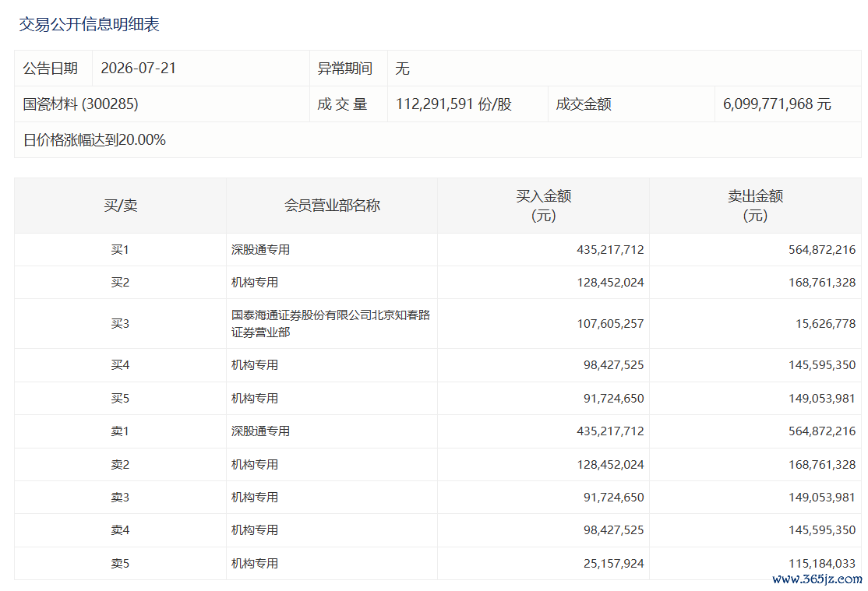The height and width of the screenshot is (591, 868).
Task: Click volume value 112,291,591 份/股
Action: coord(454,104)
